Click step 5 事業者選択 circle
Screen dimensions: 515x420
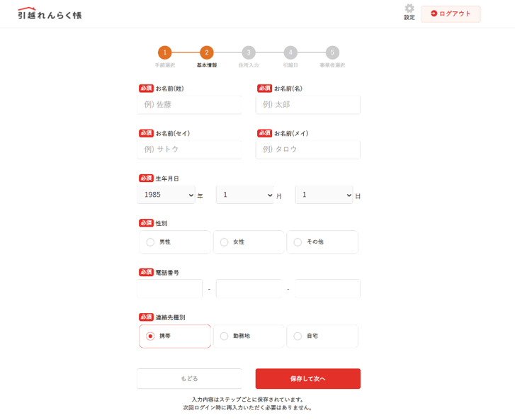coord(332,52)
